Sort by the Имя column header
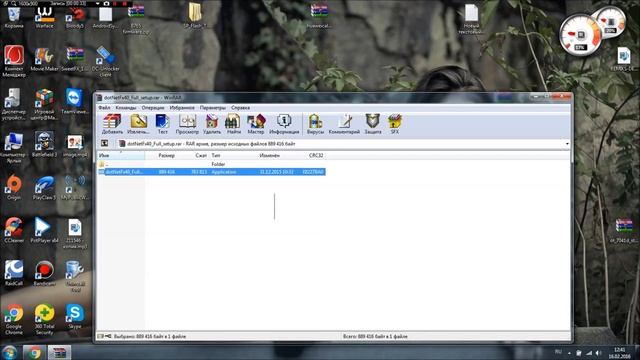Viewport: 640px width, 360px height. point(121,156)
